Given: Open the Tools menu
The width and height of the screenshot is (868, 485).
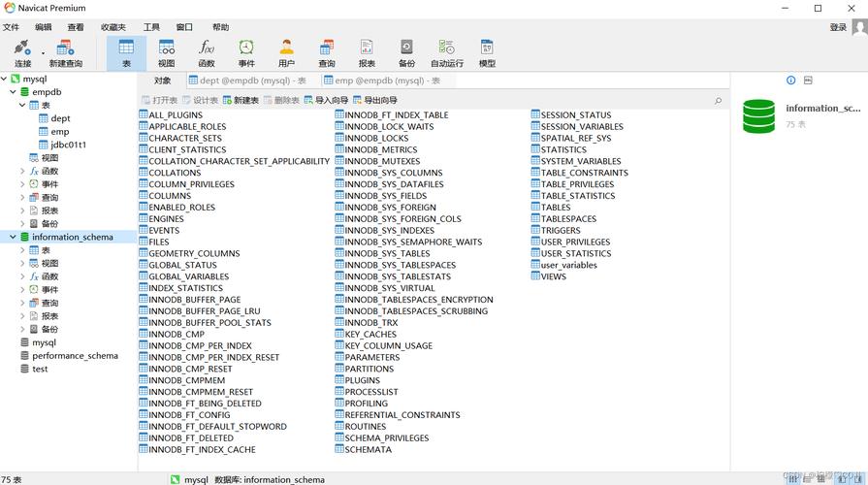Looking at the screenshot, I should [x=151, y=27].
